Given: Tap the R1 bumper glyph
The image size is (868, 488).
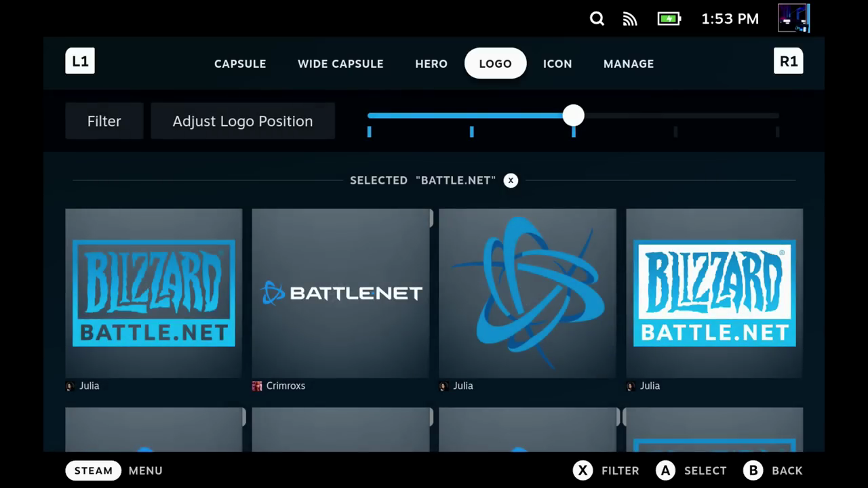Looking at the screenshot, I should pos(789,61).
